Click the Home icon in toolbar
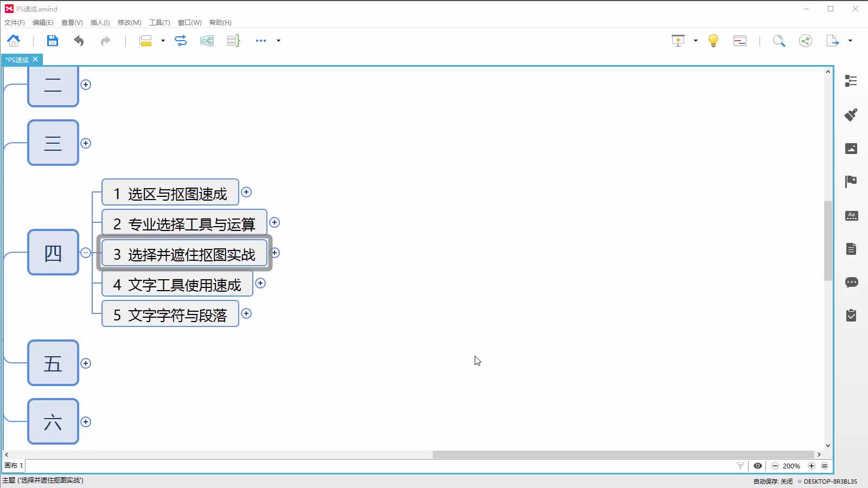 click(14, 41)
